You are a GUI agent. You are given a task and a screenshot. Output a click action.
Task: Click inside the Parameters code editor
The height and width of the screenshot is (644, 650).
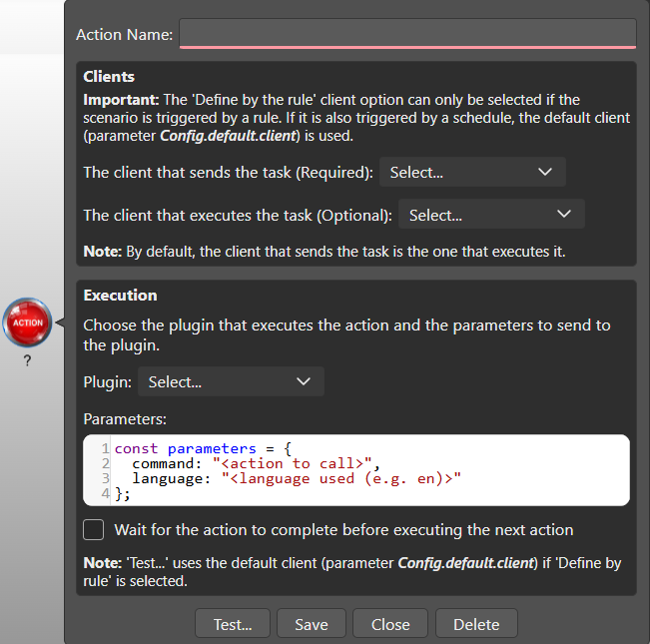tap(356, 470)
